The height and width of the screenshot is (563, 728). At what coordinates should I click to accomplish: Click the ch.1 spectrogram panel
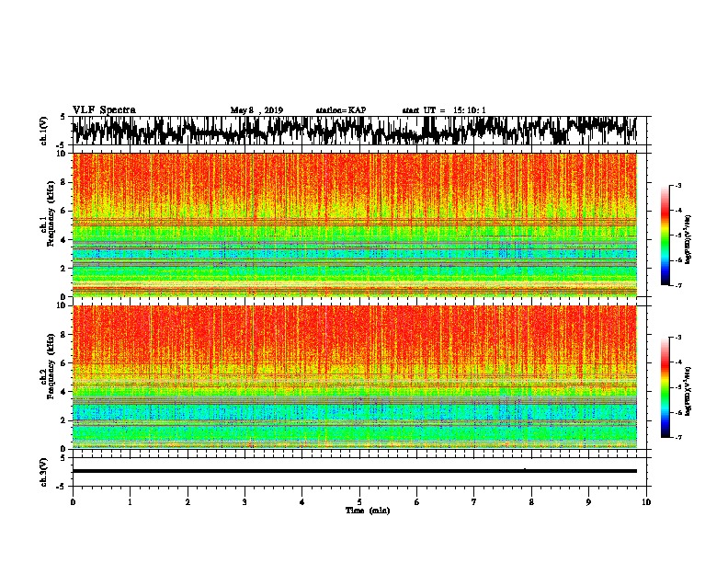pos(355,224)
